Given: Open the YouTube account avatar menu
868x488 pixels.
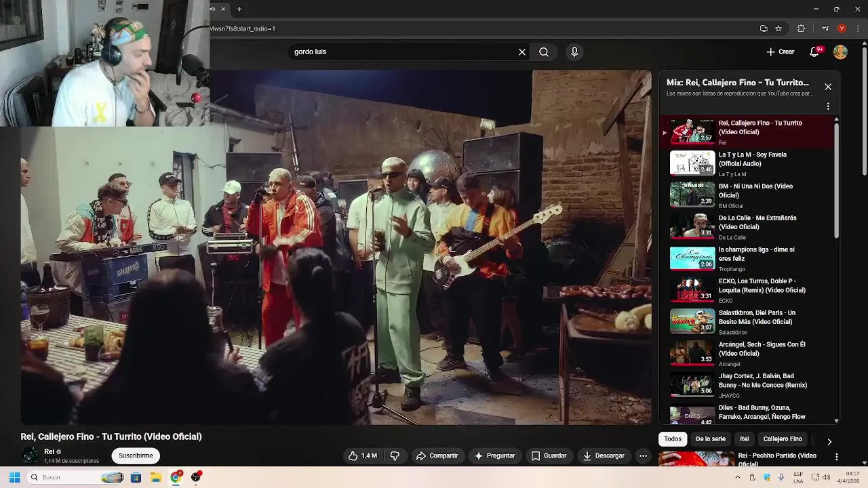Looking at the screenshot, I should 840,52.
